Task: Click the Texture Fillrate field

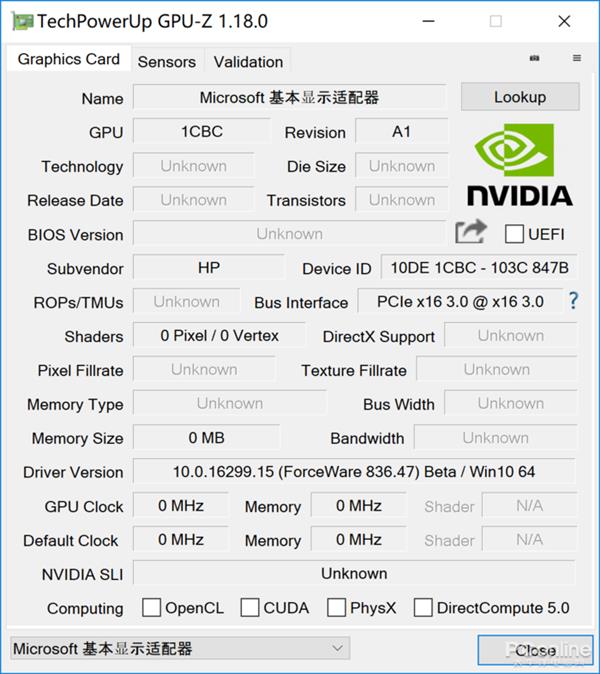Action: pos(496,370)
